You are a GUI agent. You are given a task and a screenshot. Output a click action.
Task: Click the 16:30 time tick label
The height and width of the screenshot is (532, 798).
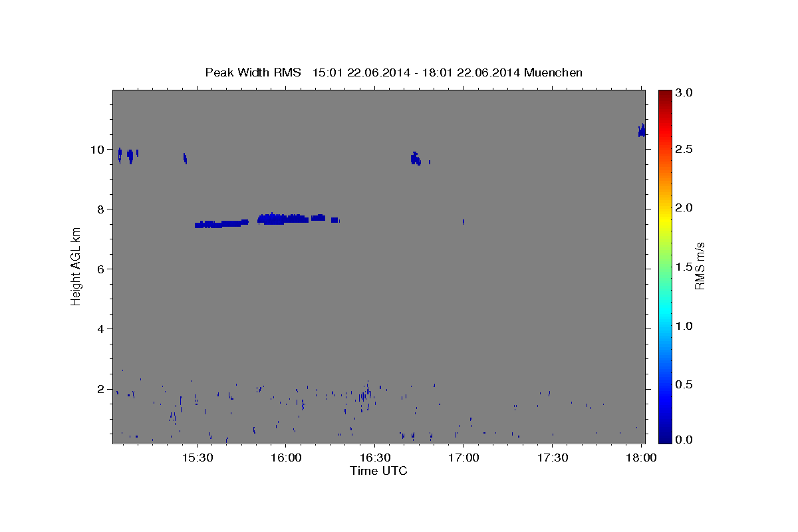point(374,459)
